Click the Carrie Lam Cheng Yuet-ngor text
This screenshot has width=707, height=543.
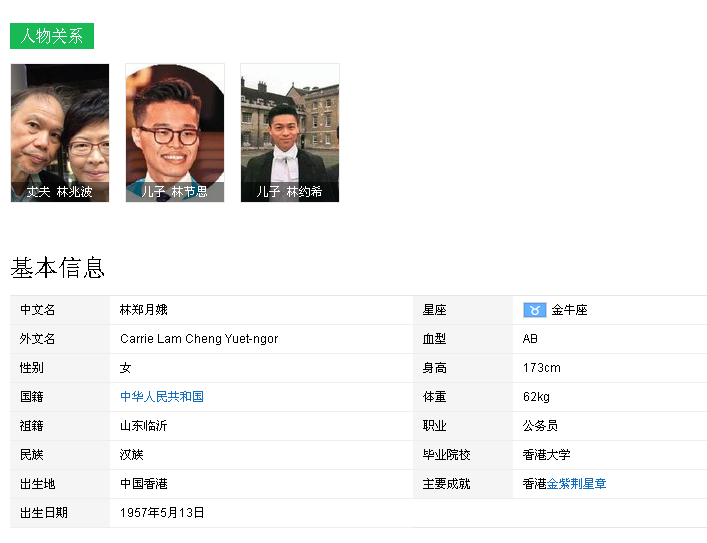coord(199,339)
